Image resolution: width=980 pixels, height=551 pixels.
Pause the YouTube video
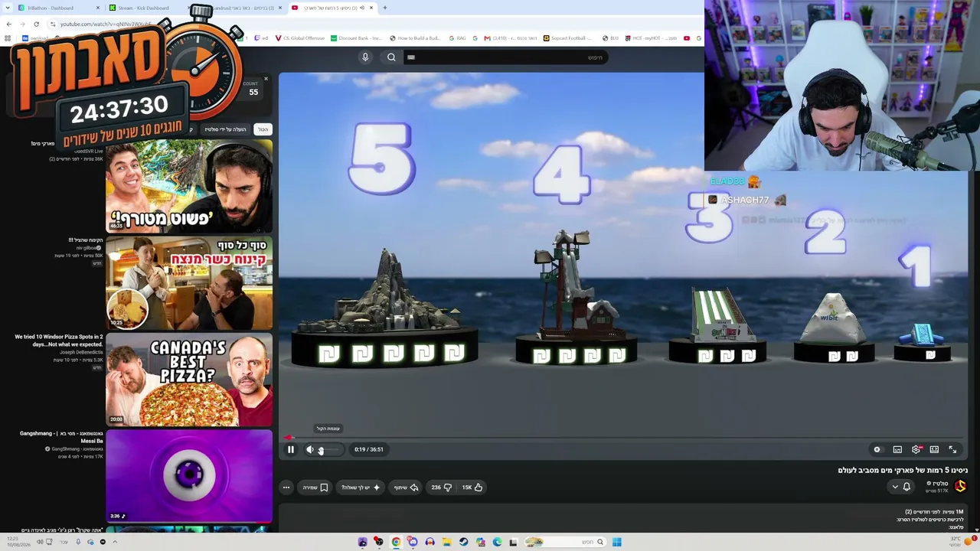point(291,450)
